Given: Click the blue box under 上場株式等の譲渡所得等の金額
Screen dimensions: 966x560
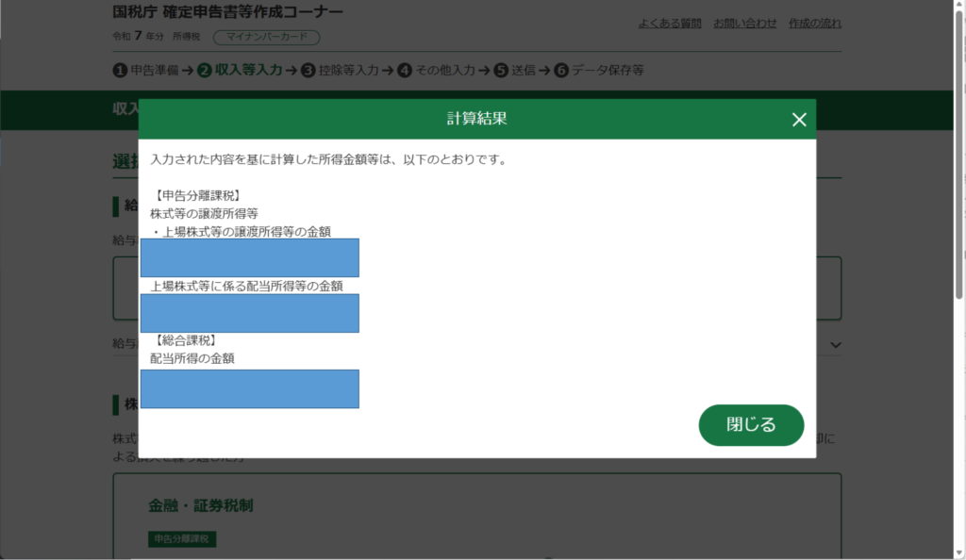Looking at the screenshot, I should [x=250, y=257].
